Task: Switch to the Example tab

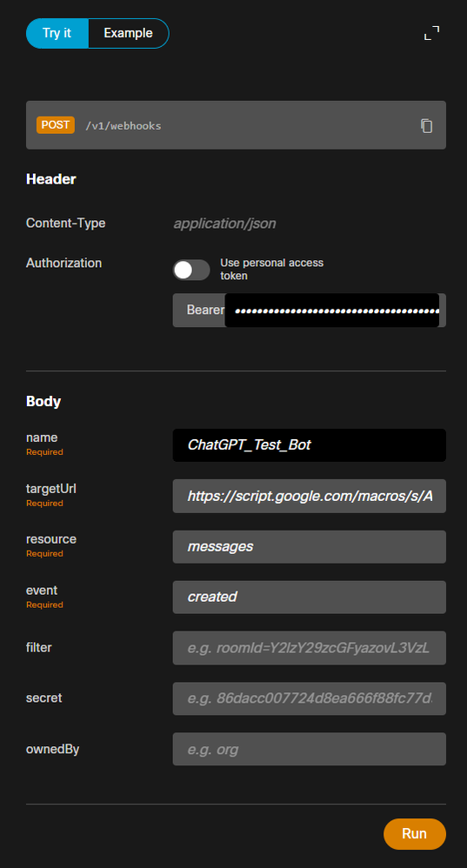Action: pyautogui.click(x=129, y=33)
